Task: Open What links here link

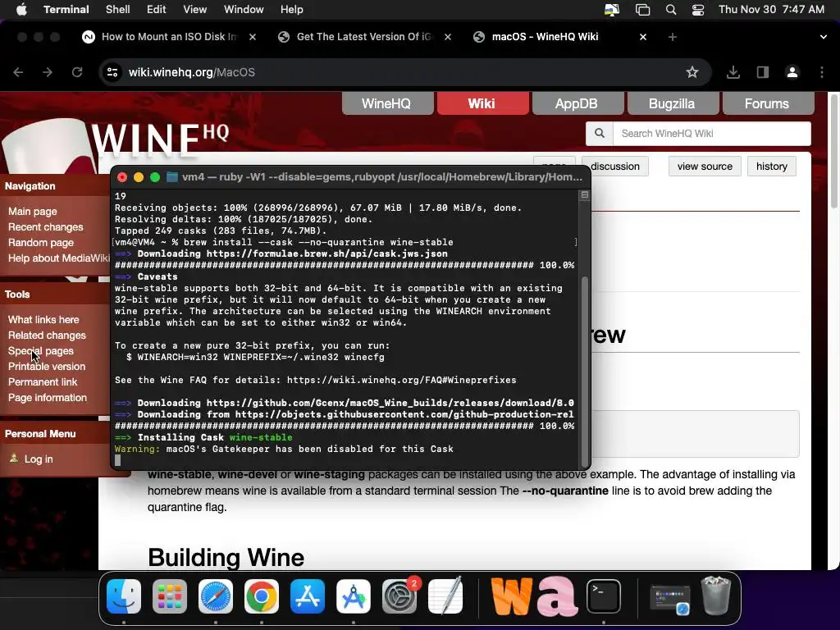Action: click(43, 320)
